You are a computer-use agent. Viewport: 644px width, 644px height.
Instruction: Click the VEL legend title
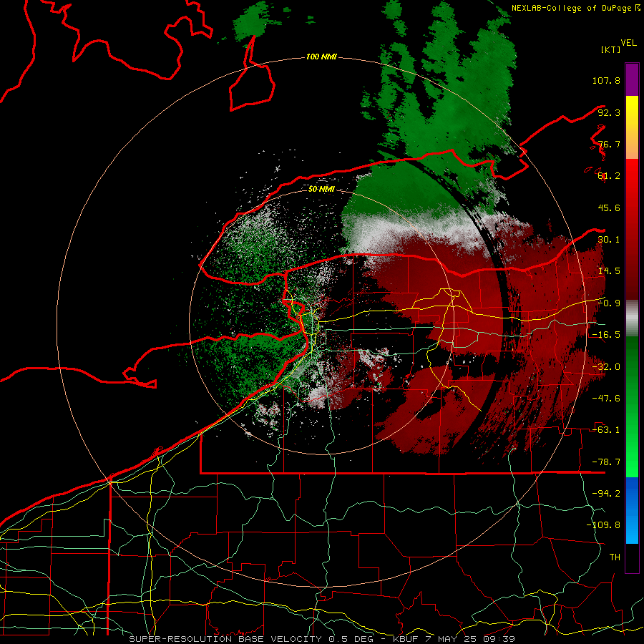point(628,43)
